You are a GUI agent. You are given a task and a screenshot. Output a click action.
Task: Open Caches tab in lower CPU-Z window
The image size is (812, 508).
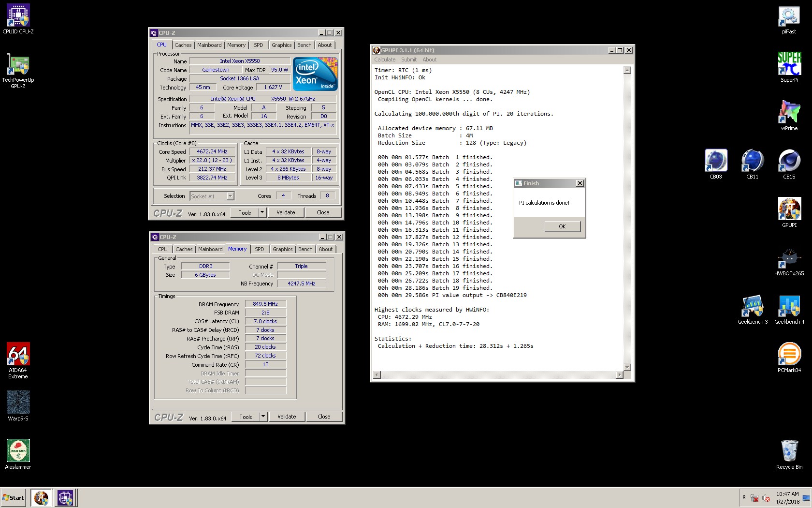184,249
